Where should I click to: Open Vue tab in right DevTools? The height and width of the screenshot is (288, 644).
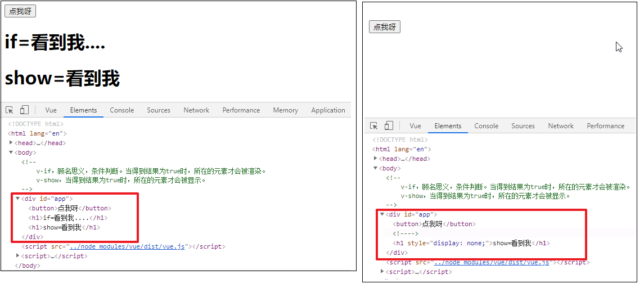pyautogui.click(x=415, y=125)
